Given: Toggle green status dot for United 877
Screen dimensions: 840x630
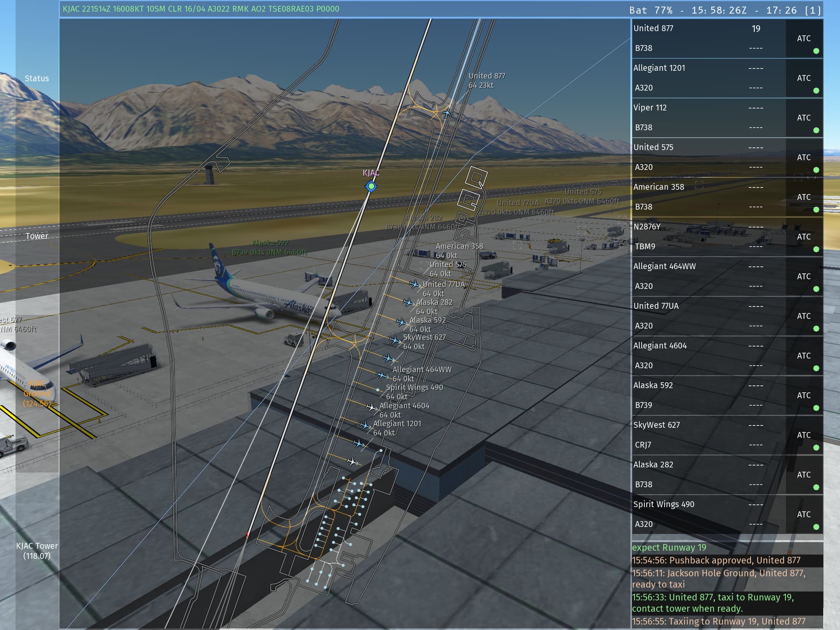Looking at the screenshot, I should pos(816,51).
